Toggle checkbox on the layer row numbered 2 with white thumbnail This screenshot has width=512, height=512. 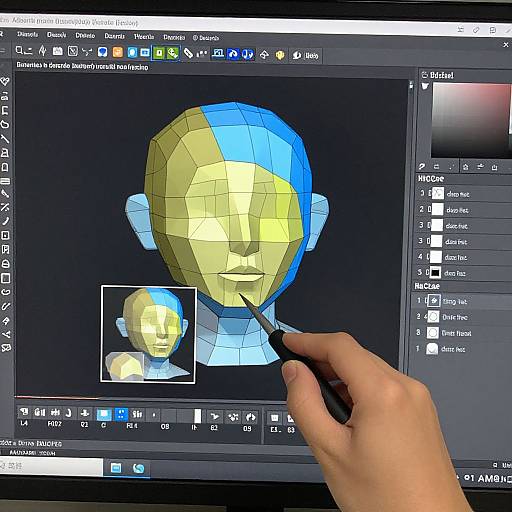(x=430, y=210)
